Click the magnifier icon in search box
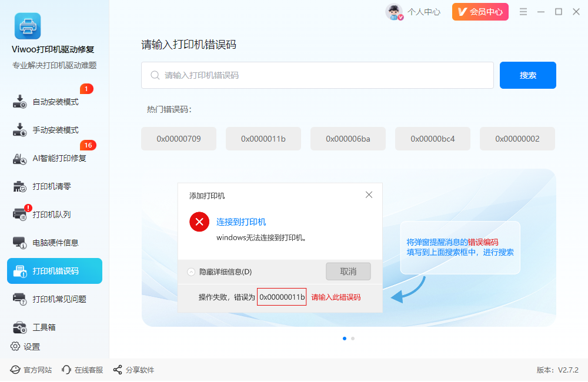588x382 pixels. click(x=155, y=75)
